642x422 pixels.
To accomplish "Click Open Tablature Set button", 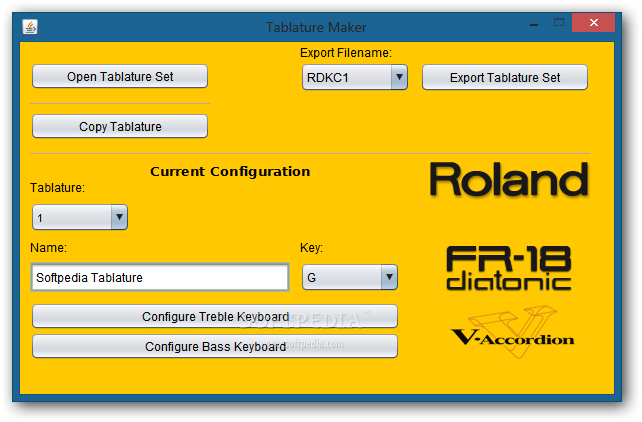I will pos(120,77).
